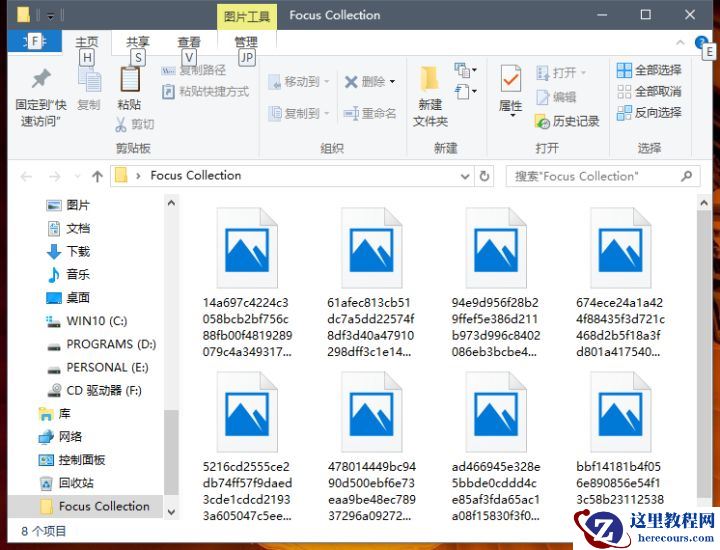Screen dimensions: 720x550
Task: Click the Rename (重命名) button
Action: [x=370, y=113]
